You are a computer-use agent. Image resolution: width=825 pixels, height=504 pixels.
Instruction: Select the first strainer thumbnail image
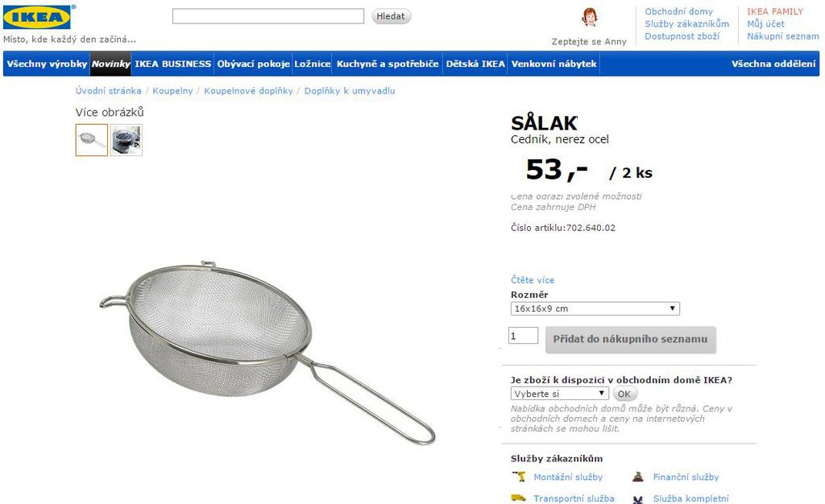click(92, 140)
